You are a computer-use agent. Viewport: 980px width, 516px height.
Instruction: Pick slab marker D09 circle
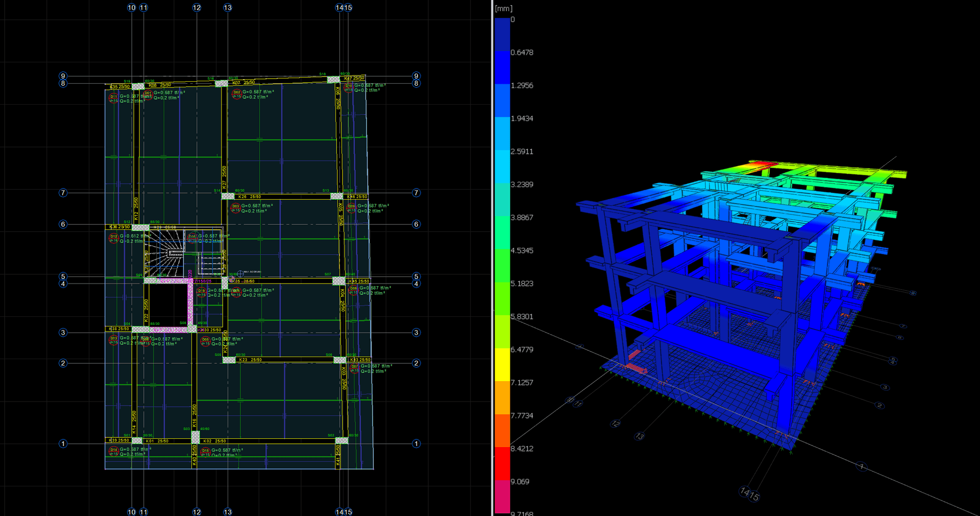[351, 207]
